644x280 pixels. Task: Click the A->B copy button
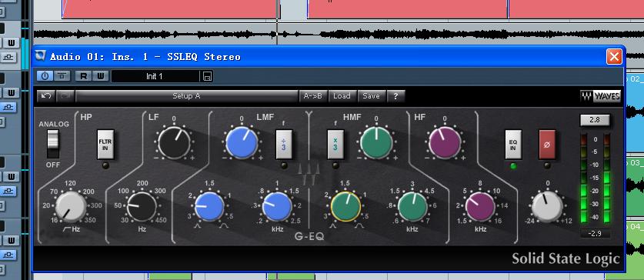313,96
